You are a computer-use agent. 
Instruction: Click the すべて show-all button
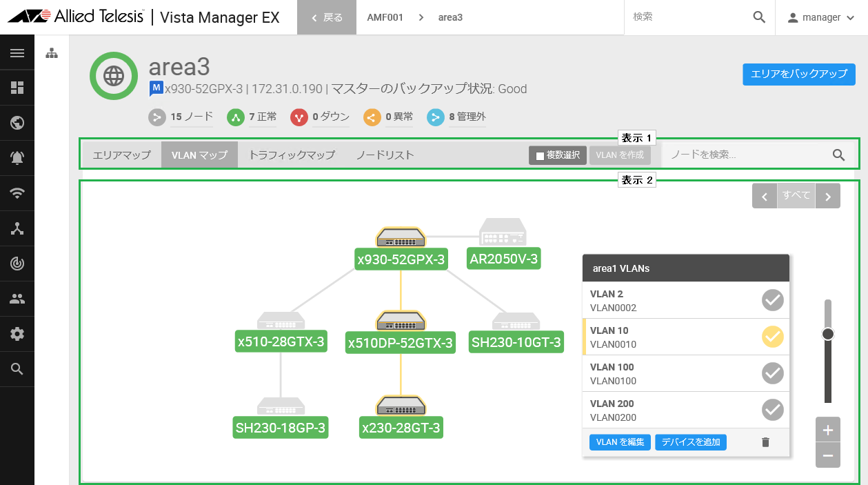[796, 196]
